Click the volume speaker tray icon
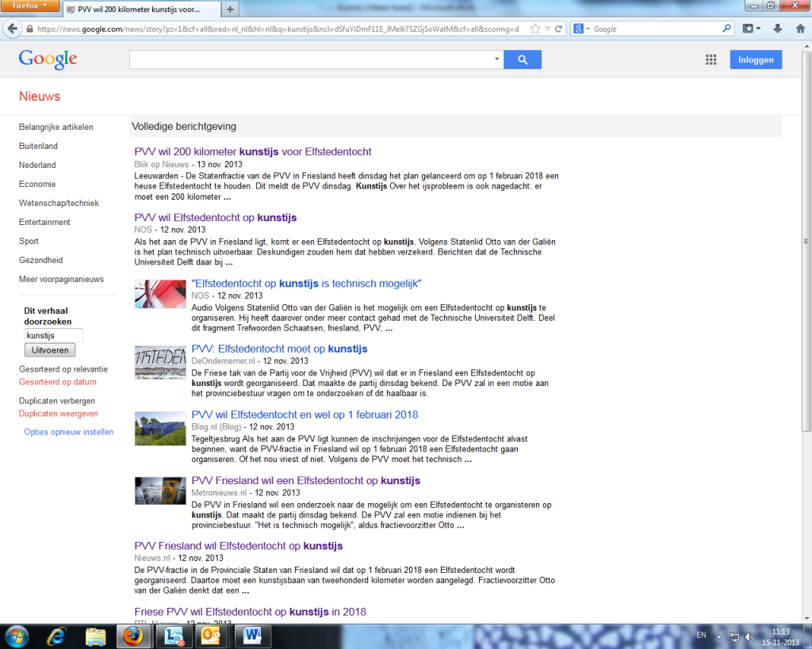This screenshot has height=649, width=812. click(x=749, y=637)
